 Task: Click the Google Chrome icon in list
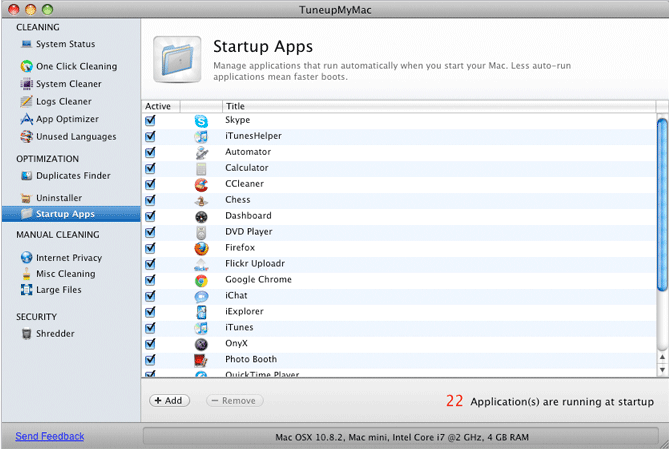tap(201, 280)
